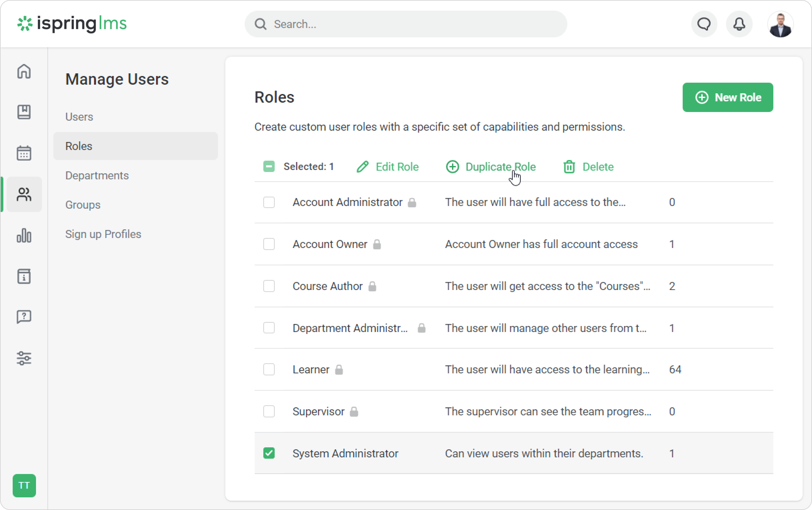Check the Learner role checkbox

[269, 369]
